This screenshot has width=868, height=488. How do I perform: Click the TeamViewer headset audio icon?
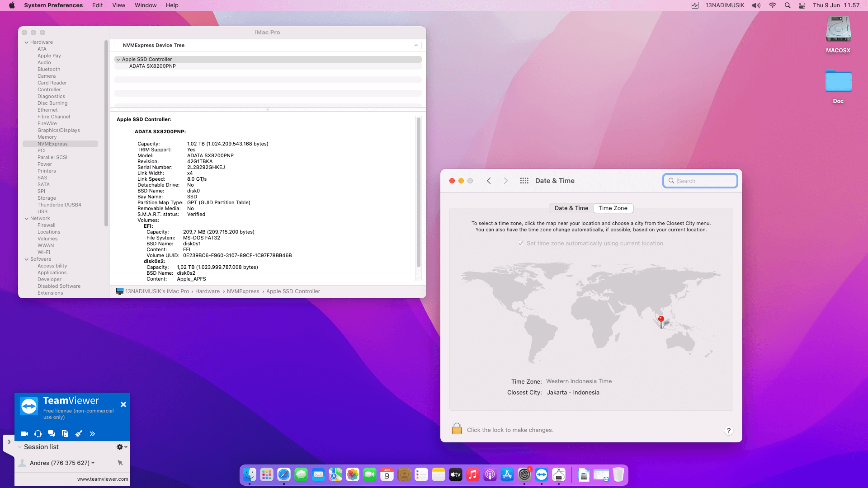(38, 434)
